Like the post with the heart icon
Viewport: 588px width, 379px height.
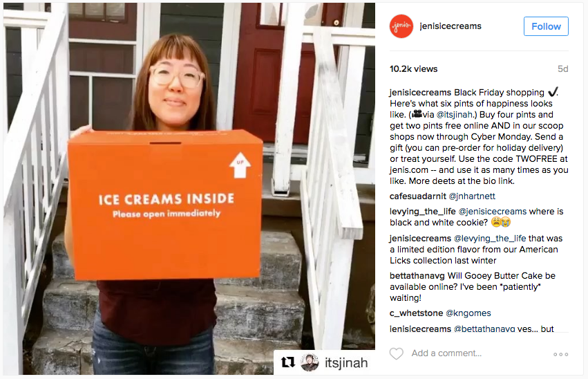pyautogui.click(x=397, y=353)
